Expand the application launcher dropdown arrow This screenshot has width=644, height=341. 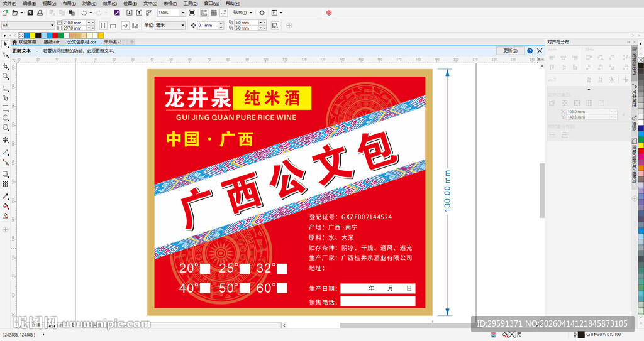coord(281,13)
